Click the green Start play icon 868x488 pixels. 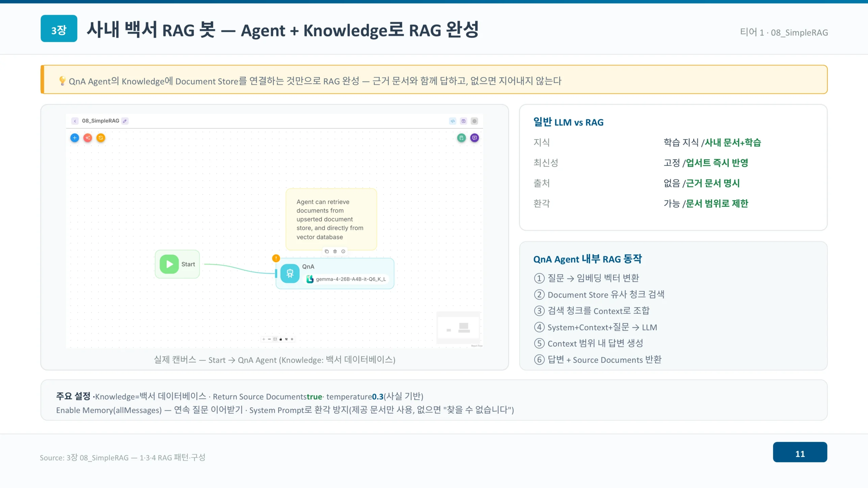pos(169,264)
